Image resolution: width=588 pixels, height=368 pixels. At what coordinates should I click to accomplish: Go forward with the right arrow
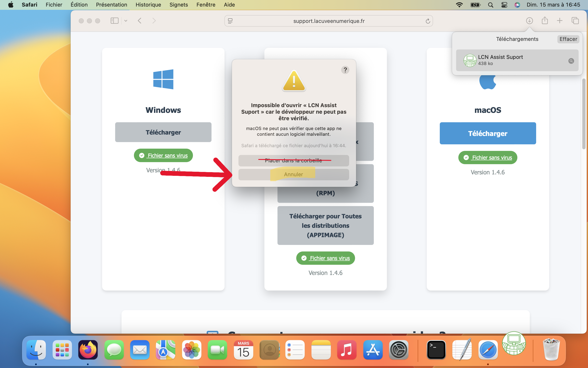pos(154,21)
